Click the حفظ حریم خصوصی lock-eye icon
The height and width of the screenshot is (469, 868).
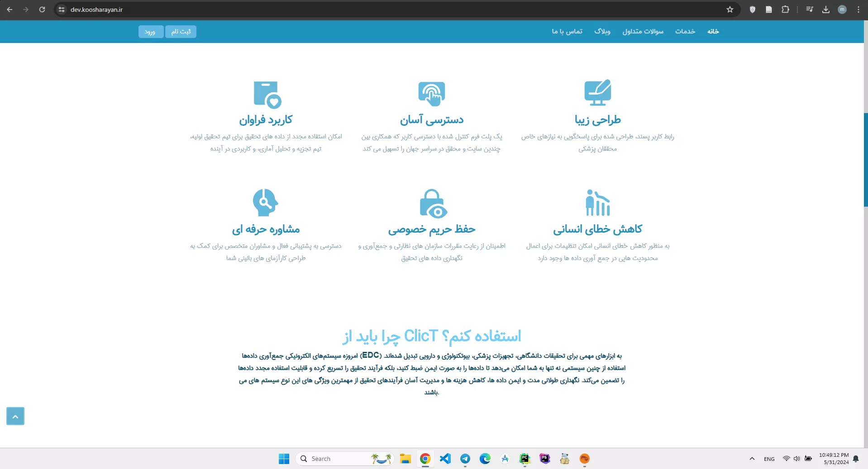click(433, 203)
